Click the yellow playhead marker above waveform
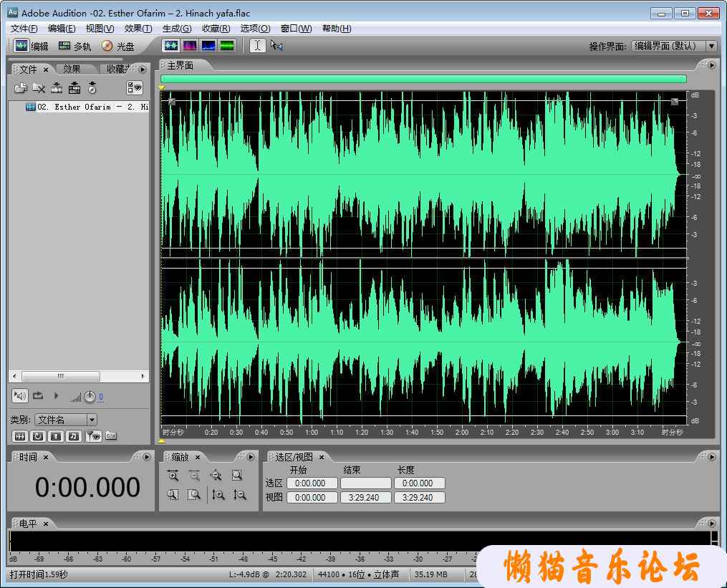Screen dimensions: 727x588 [x=162, y=87]
